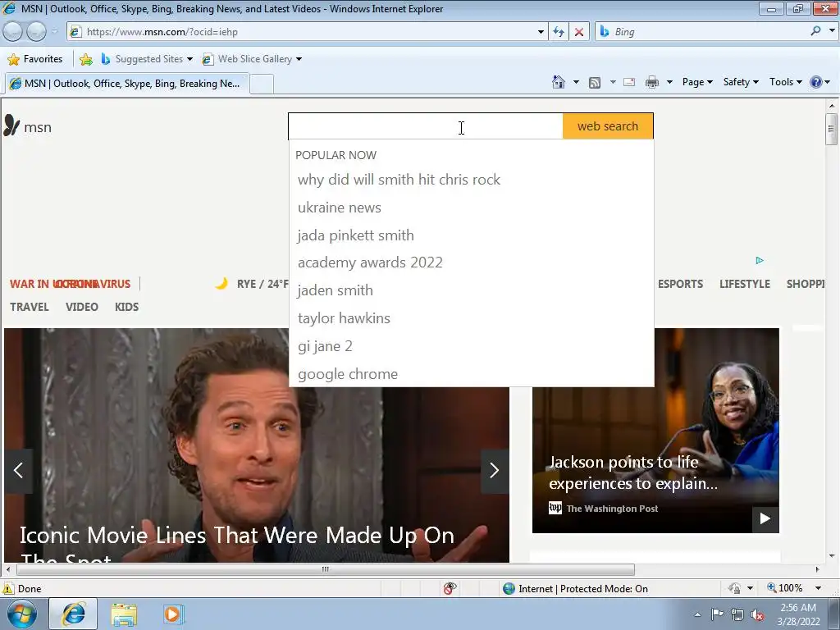Open the Tools menu
Screen dimensions: 840x630
click(785, 82)
